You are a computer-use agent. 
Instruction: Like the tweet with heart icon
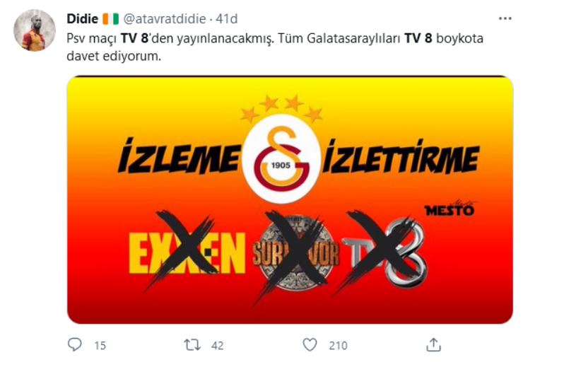coord(310,345)
